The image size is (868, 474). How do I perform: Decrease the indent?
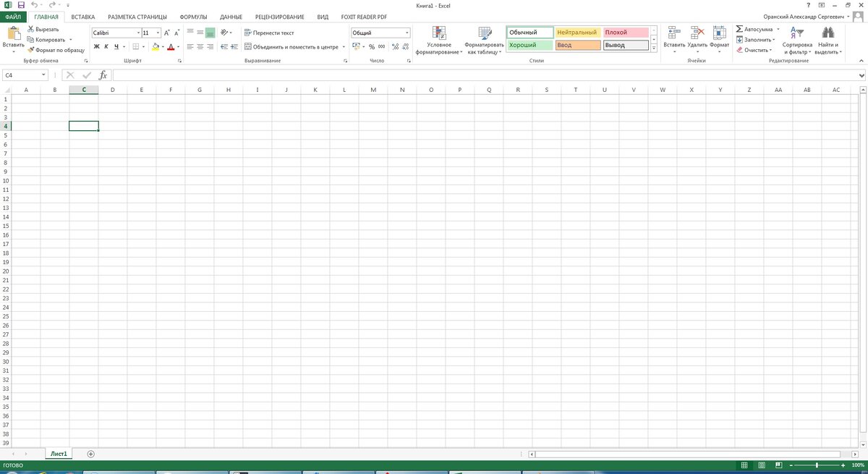[x=224, y=47]
